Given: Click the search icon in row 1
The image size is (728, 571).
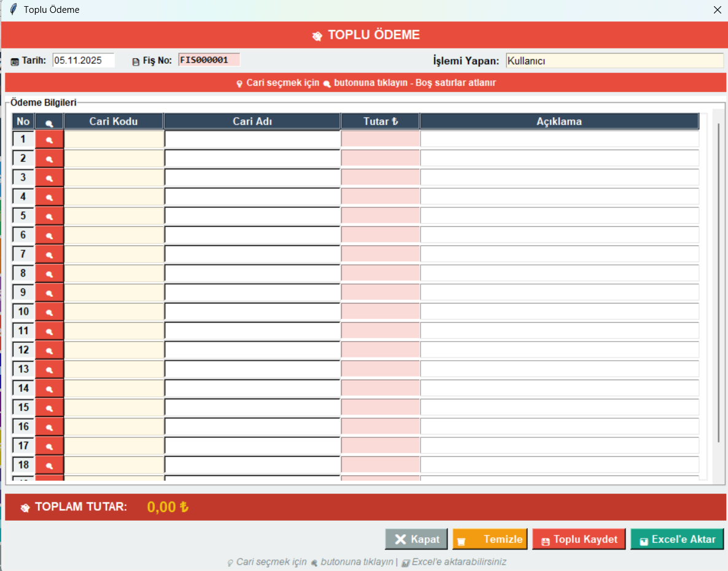Looking at the screenshot, I should tap(49, 139).
